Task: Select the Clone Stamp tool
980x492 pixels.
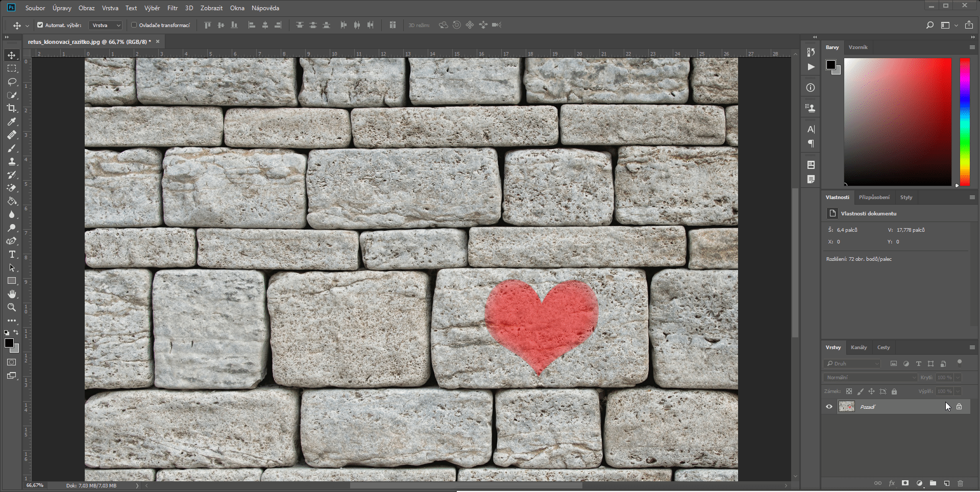Action: (12, 161)
